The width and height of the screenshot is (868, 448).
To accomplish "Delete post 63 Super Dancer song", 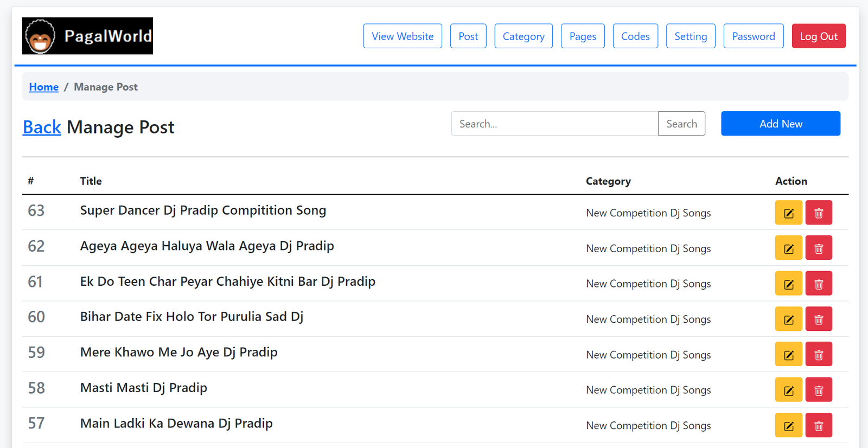I will coord(818,213).
